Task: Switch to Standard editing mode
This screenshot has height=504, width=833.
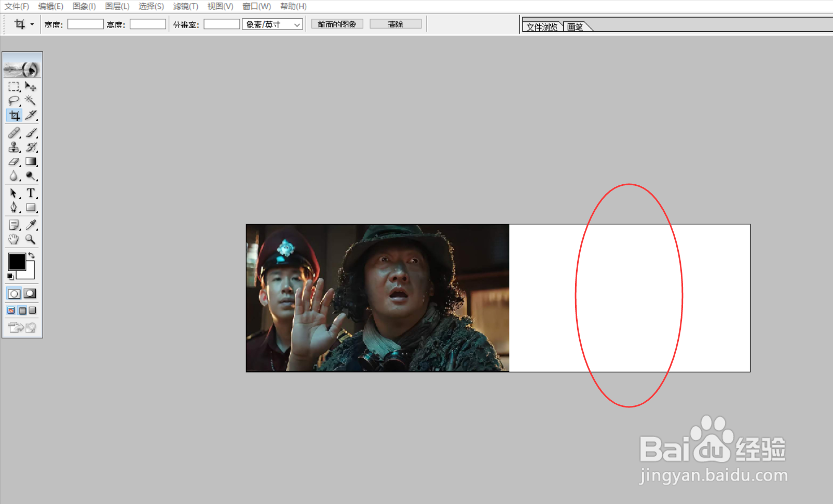Action: coord(14,294)
